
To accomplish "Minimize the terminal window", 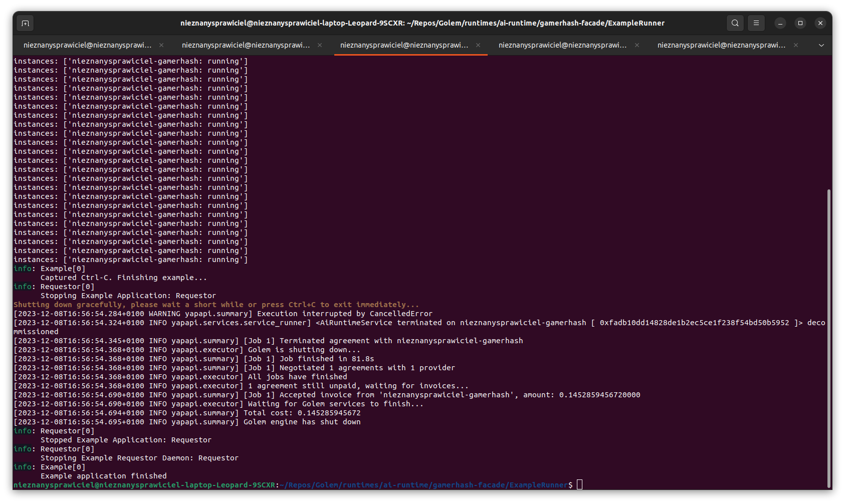I will (780, 23).
